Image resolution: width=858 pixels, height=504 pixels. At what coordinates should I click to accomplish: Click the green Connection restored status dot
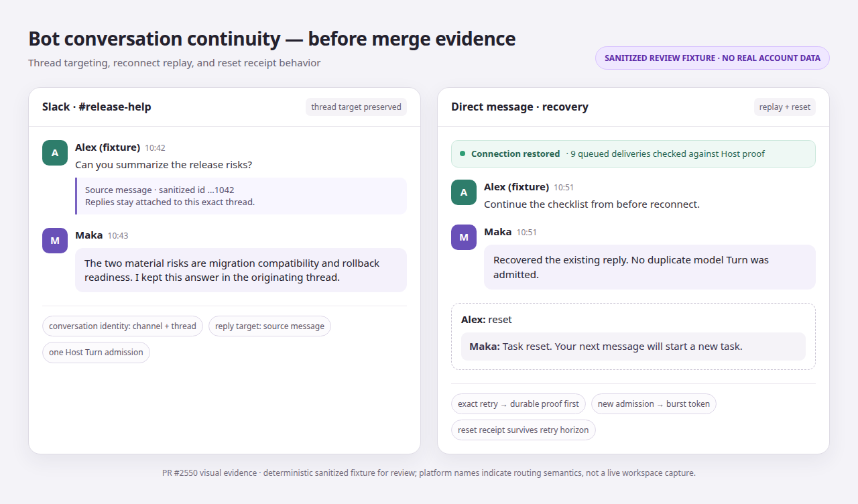click(463, 153)
